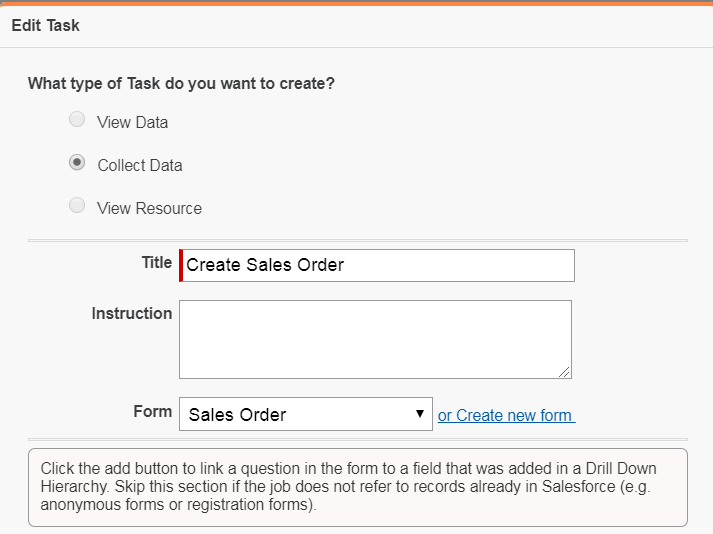Screen dimensions: 713x534
Task: Follow the "or Create new form" link
Action: click(506, 415)
